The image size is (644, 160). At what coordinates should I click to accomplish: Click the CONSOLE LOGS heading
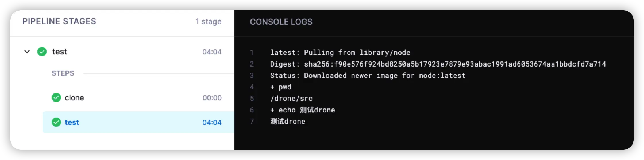pyautogui.click(x=281, y=22)
